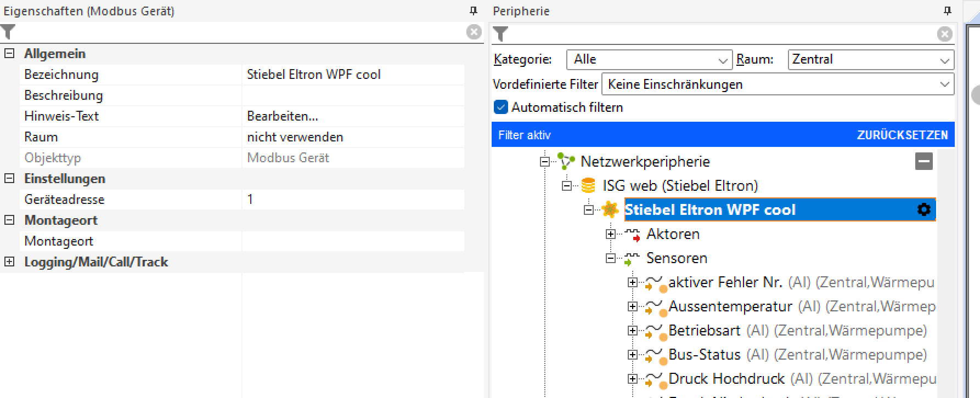Click the Netzwerkperipherie network icon
980x398 pixels.
coord(566,161)
